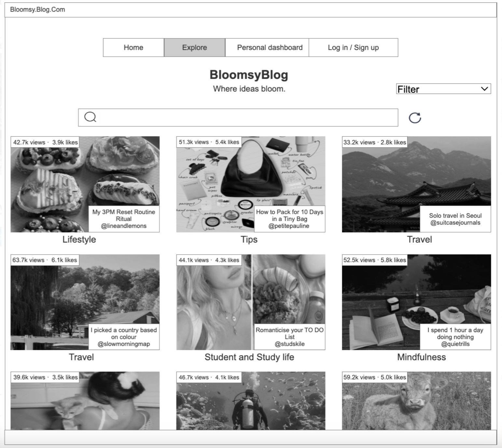
Task: Click the Bloomsy.Blog.Com address bar
Action: [251, 10]
